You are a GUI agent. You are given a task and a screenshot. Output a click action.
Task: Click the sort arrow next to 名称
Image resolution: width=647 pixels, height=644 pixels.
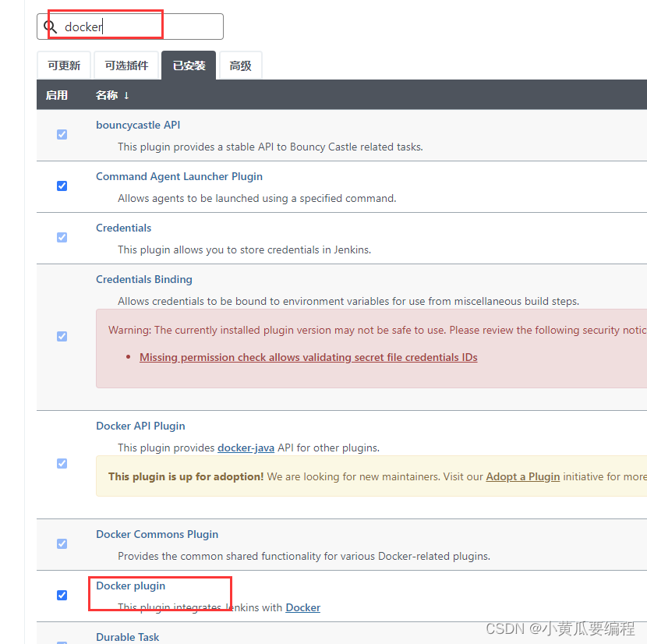click(126, 96)
